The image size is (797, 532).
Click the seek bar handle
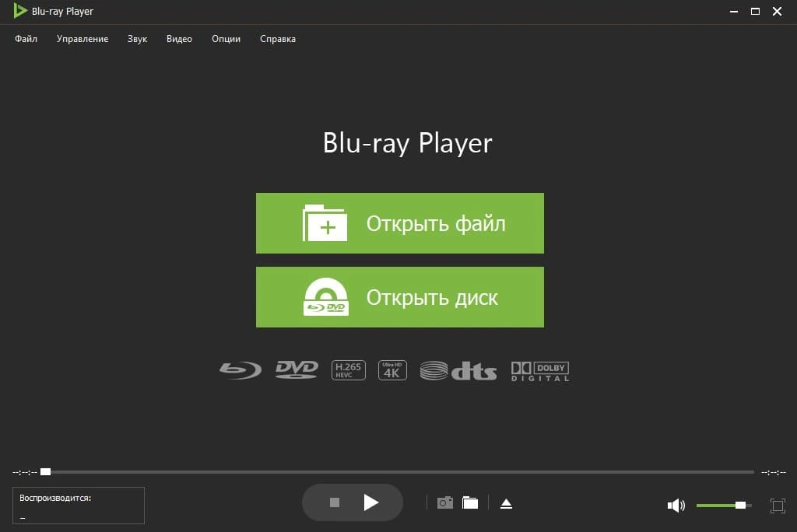point(46,472)
